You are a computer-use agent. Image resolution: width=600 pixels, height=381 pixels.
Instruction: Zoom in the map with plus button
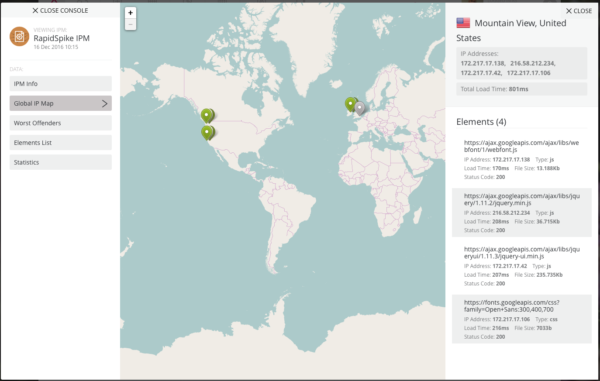[130, 13]
